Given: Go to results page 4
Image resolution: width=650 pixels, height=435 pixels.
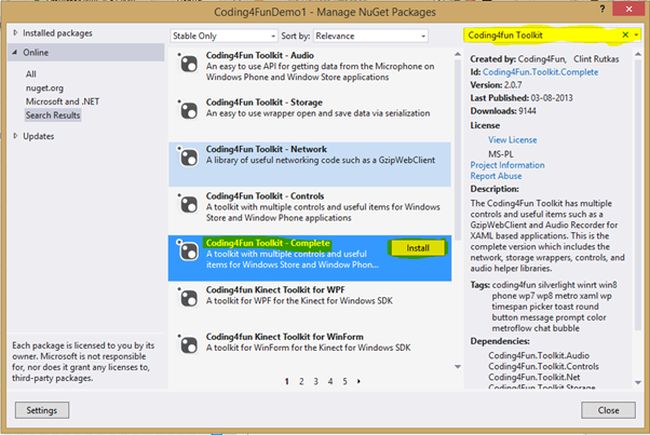Looking at the screenshot, I should tap(330, 381).
